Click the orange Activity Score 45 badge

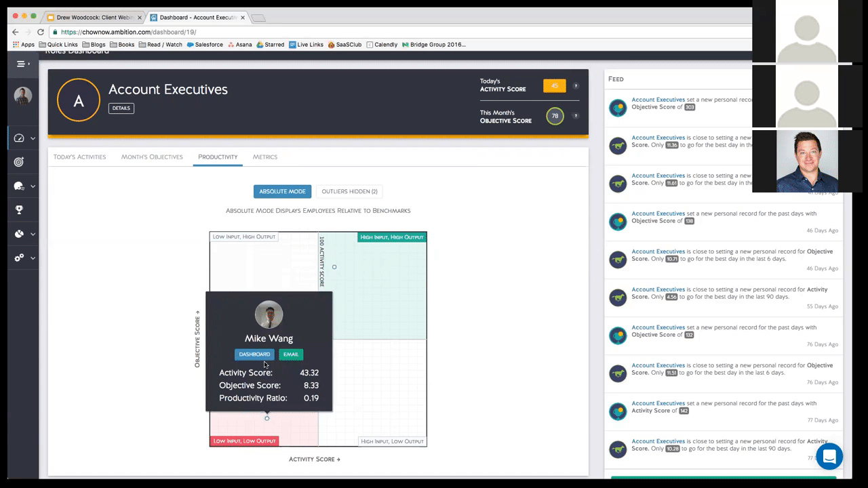coord(554,86)
